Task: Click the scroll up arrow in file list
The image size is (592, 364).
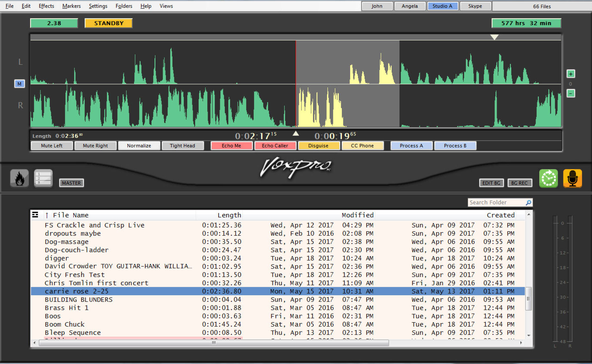Action: [529, 215]
